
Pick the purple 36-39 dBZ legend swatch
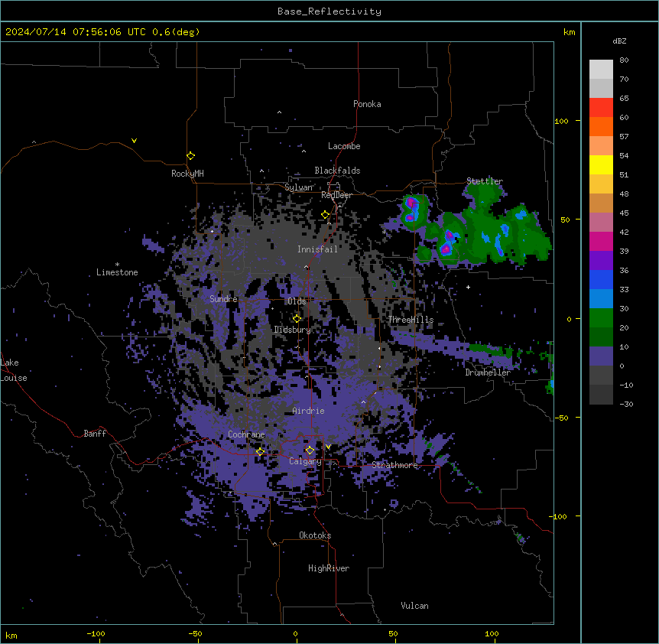(601, 261)
